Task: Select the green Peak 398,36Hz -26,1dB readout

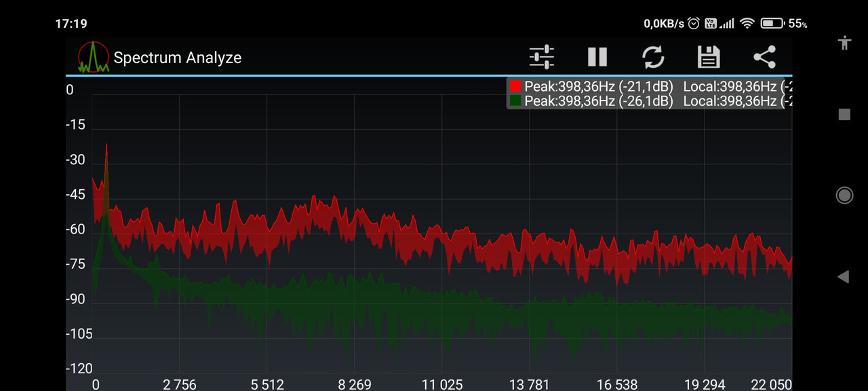Action: (599, 100)
